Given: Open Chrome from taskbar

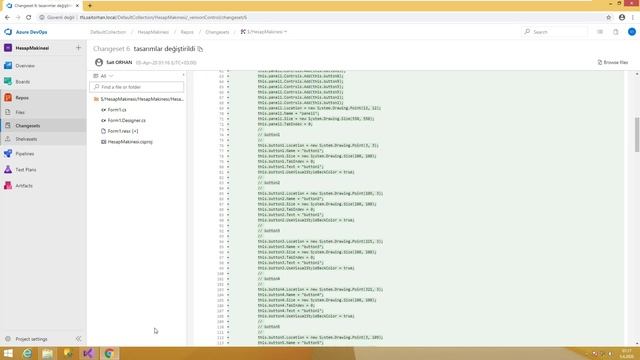Looking at the screenshot, I should (109, 353).
